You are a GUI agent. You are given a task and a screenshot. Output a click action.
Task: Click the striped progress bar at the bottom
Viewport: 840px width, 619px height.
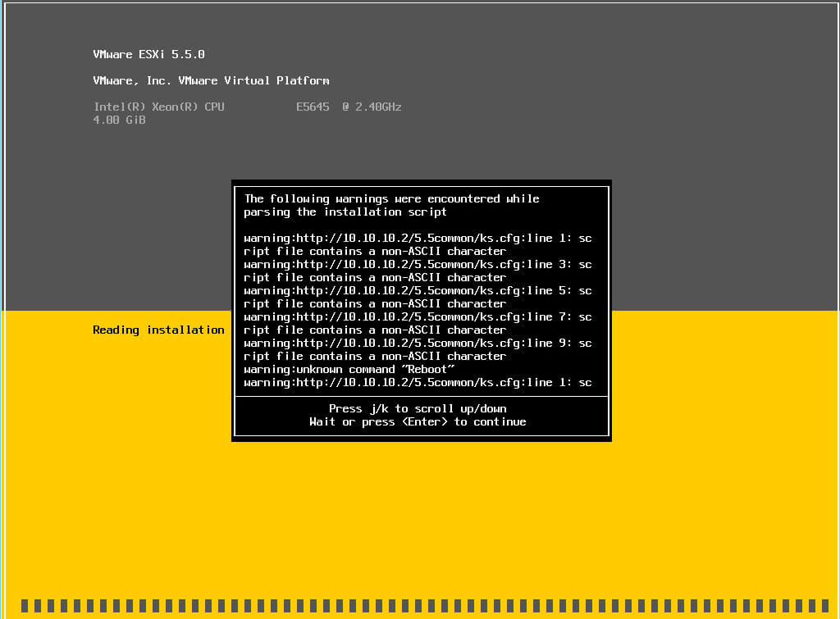[x=425, y=606]
